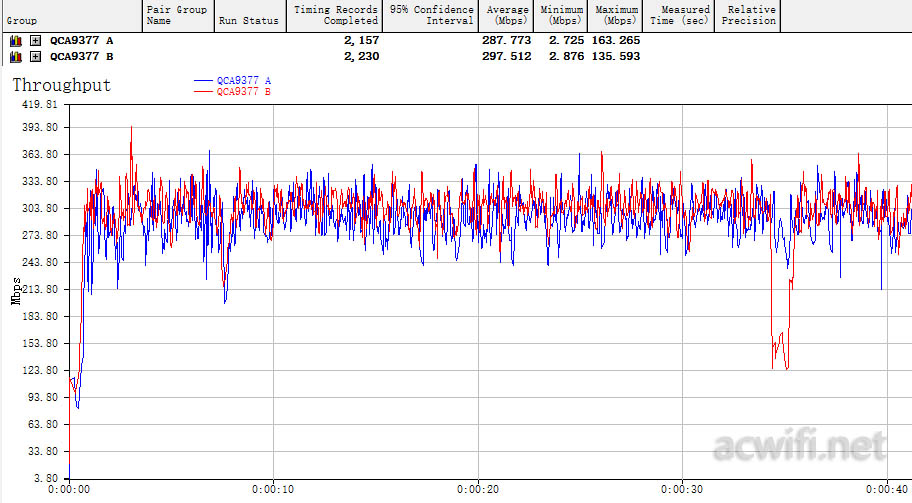Click the 3.80 y-axis label
The width and height of the screenshot is (912, 503).
[x=46, y=479]
